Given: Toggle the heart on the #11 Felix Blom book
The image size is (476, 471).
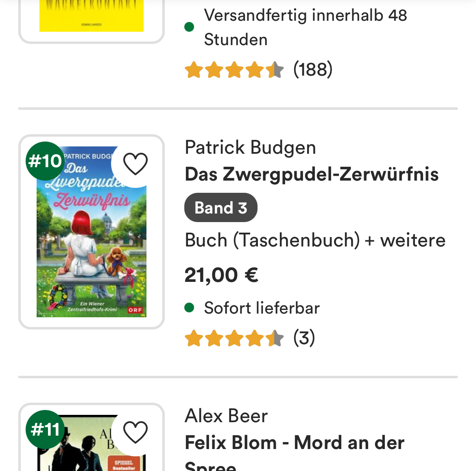Looking at the screenshot, I should pos(135,432).
